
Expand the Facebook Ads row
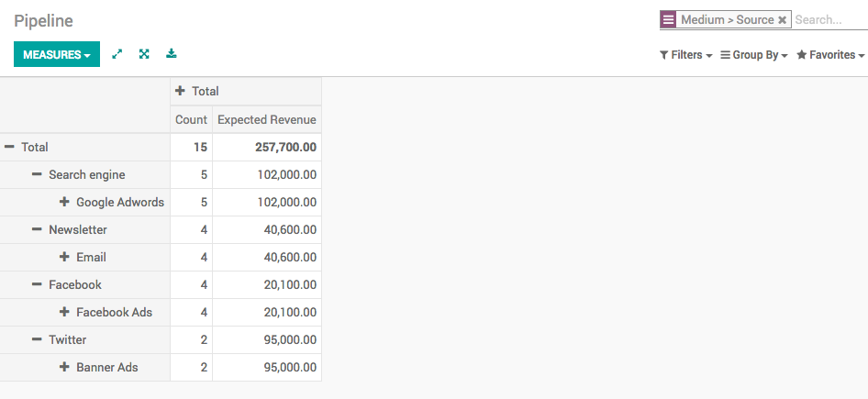65,312
